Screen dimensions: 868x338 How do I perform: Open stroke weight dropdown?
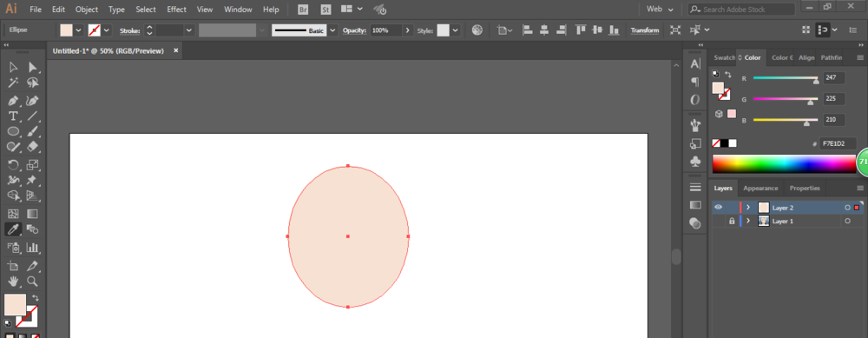(x=189, y=30)
